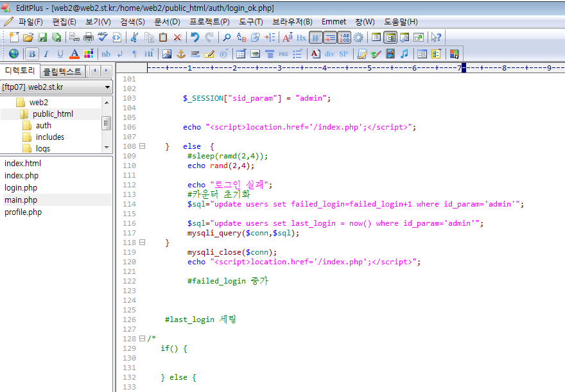Click the red X Delete icon
The width and height of the screenshot is (565, 392).
[x=177, y=37]
